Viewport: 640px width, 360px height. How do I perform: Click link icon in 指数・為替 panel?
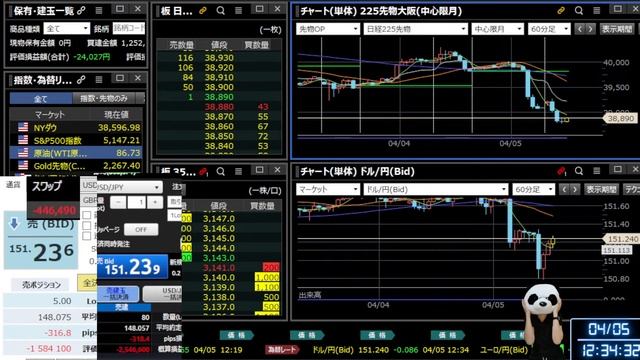coord(81,80)
